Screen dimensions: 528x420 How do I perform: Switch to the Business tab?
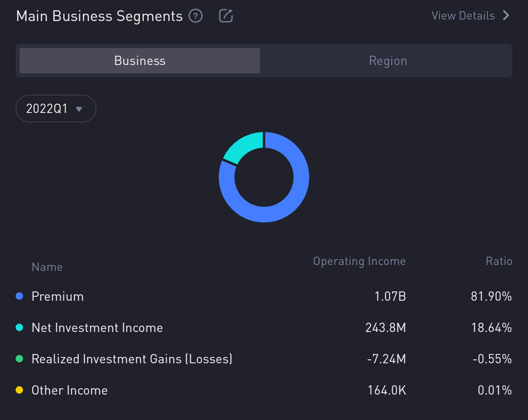tap(140, 61)
